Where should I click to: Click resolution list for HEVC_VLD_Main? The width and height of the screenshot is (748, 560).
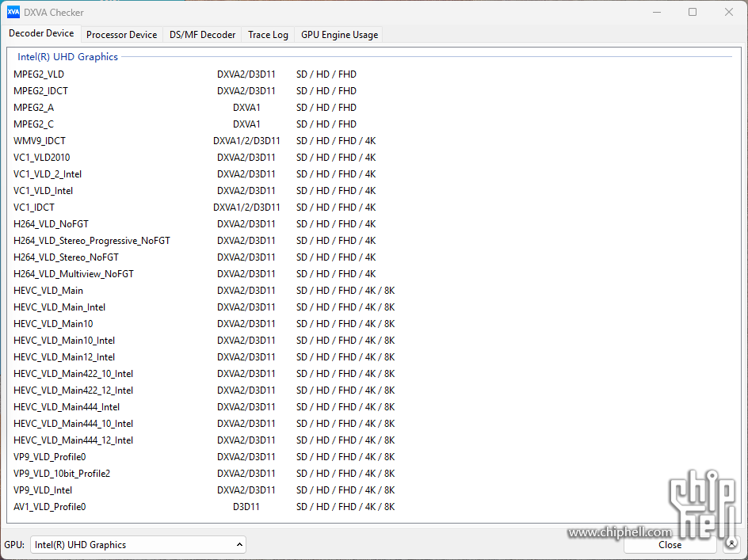(345, 291)
